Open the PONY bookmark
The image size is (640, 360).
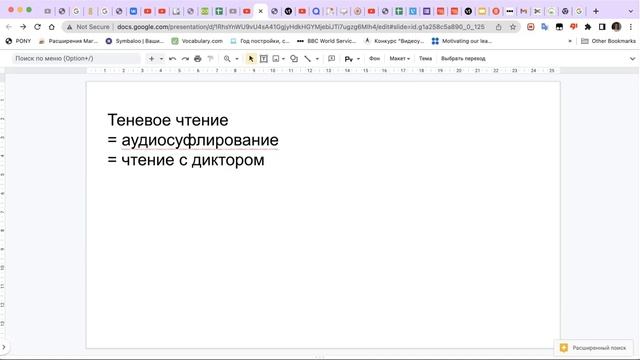click(18, 41)
